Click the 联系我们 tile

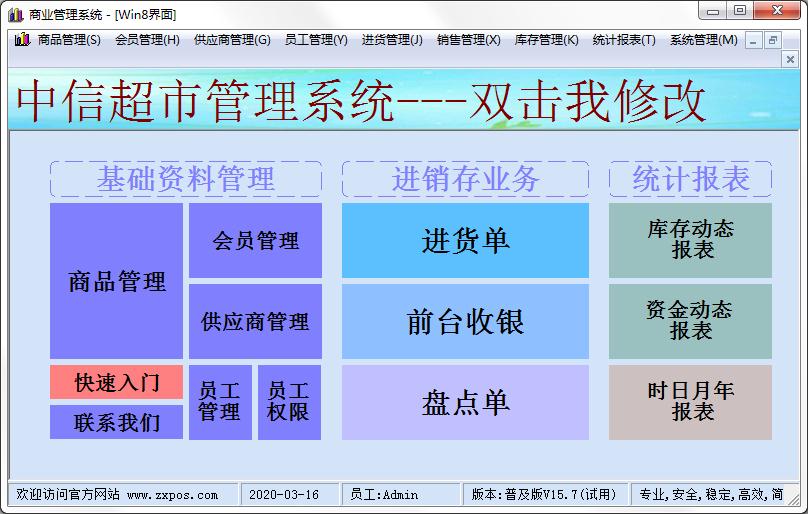[116, 422]
